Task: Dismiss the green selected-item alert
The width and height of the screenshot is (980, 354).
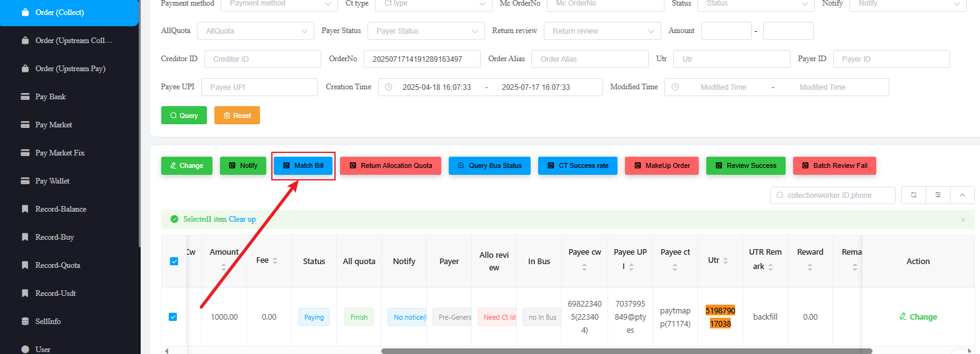Action: tap(962, 220)
